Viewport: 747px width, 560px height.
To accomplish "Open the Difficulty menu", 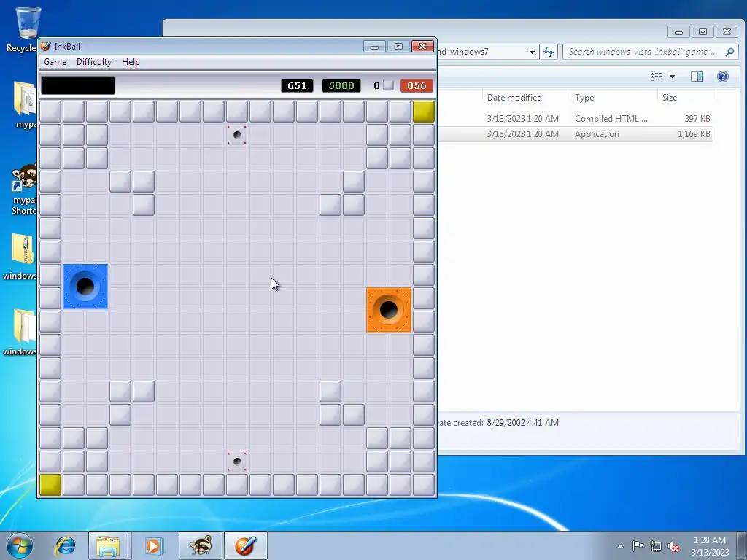I will click(94, 62).
